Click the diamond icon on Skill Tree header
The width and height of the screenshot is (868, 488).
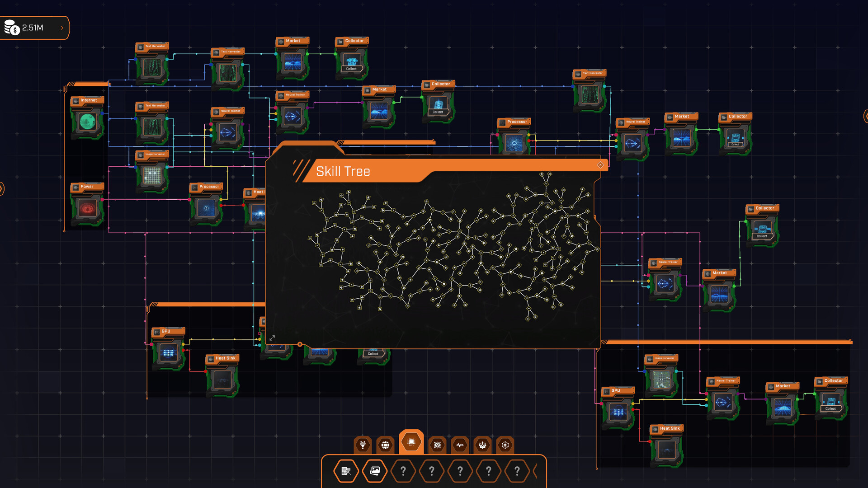click(x=600, y=164)
